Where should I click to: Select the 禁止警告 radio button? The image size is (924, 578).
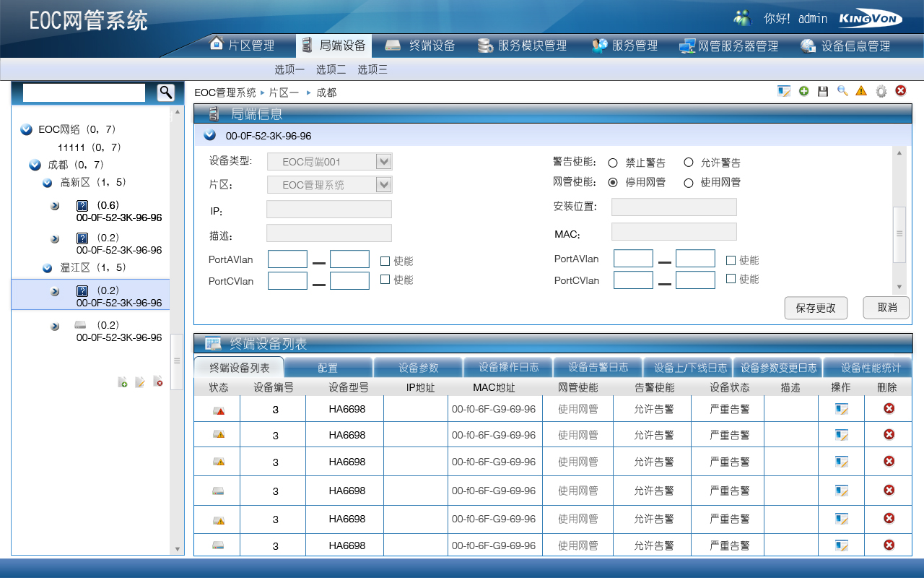(613, 163)
